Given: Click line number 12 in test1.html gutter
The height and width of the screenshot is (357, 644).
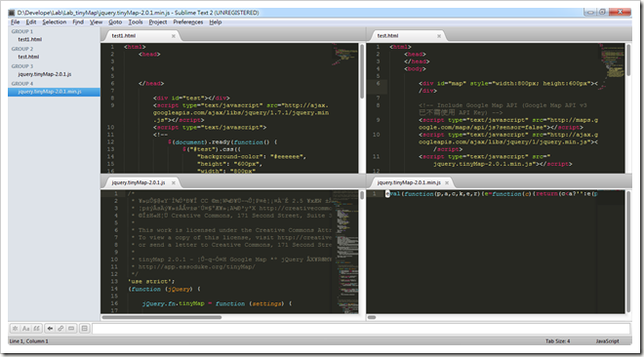Looking at the screenshot, I should click(x=110, y=142).
